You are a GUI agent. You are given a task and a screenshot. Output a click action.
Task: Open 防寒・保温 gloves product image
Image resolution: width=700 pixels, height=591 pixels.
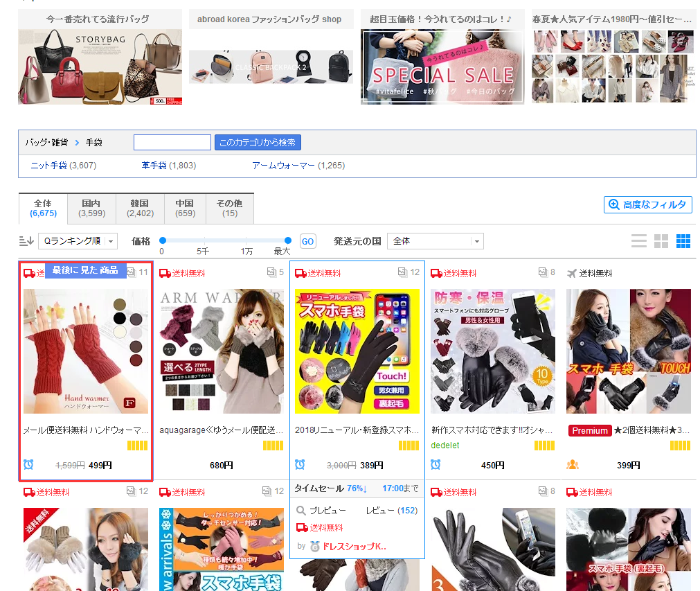pos(493,351)
